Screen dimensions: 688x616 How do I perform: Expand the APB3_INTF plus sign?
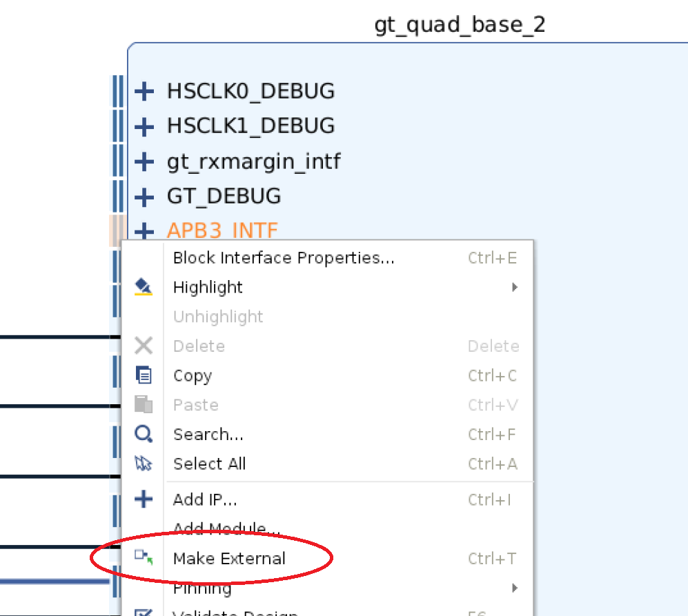144,230
